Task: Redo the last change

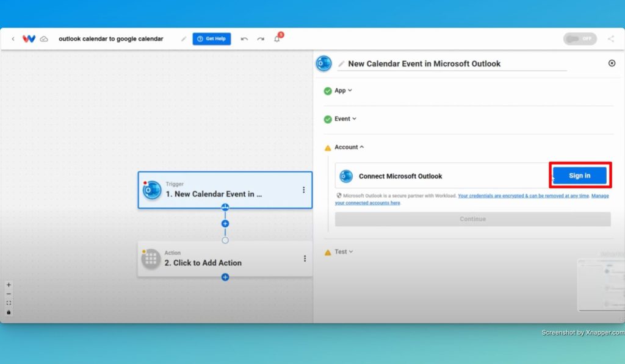Action: pyautogui.click(x=261, y=38)
